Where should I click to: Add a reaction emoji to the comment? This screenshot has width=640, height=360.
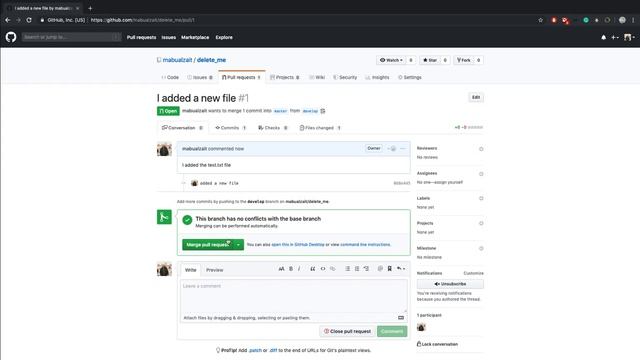[391, 149]
